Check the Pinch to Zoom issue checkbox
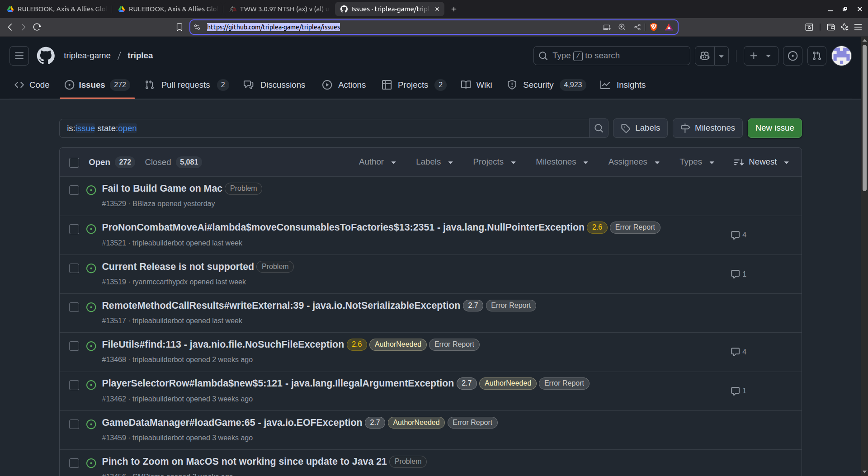The width and height of the screenshot is (868, 476). (x=74, y=463)
